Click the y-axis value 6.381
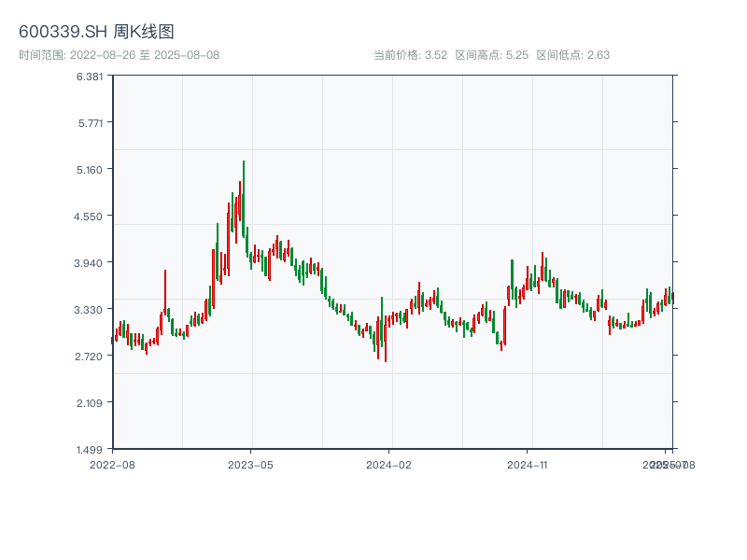The width and height of the screenshot is (747, 560). pyautogui.click(x=90, y=77)
